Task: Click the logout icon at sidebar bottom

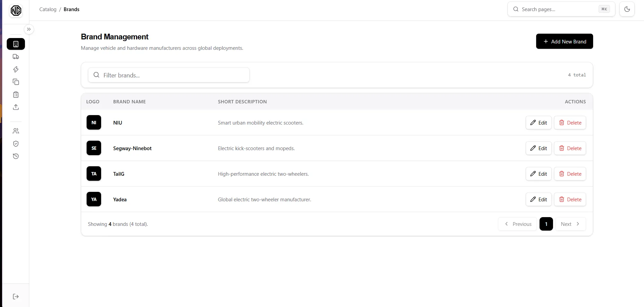Action: point(16,297)
